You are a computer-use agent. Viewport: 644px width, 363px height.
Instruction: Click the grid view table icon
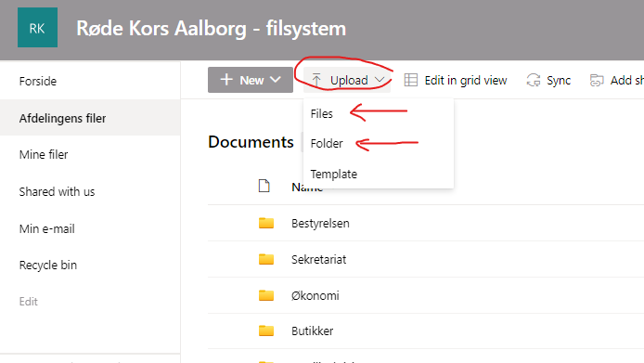411,80
